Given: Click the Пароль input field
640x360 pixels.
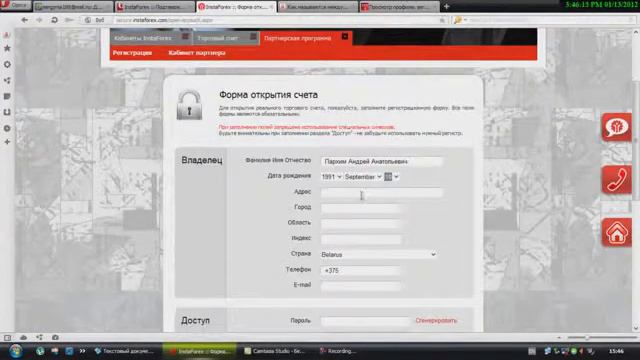Looking at the screenshot, I should [x=365, y=321].
